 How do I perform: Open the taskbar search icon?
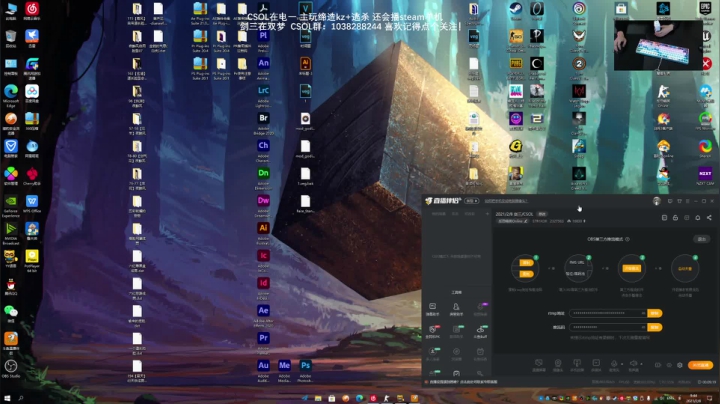pos(21,398)
